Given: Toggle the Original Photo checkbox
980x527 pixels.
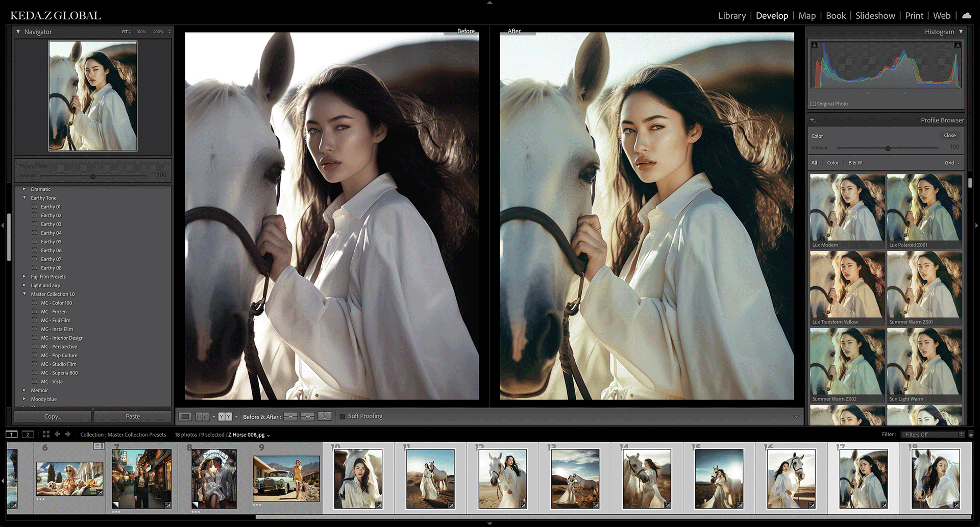Looking at the screenshot, I should coord(813,104).
